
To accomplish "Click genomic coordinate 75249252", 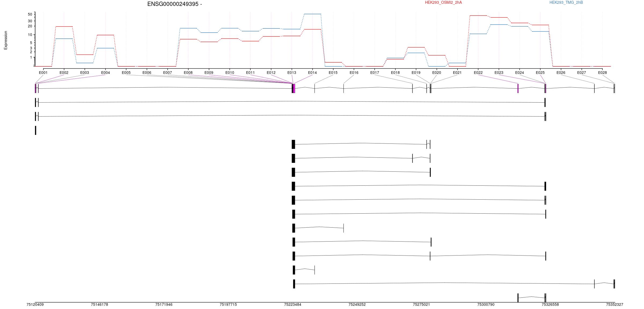I will [357, 304].
